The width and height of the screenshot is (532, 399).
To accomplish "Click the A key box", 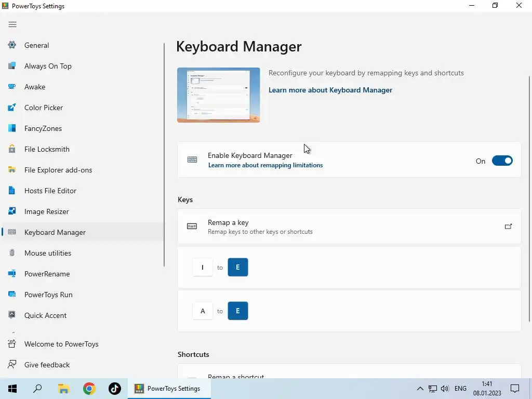I will (x=203, y=311).
